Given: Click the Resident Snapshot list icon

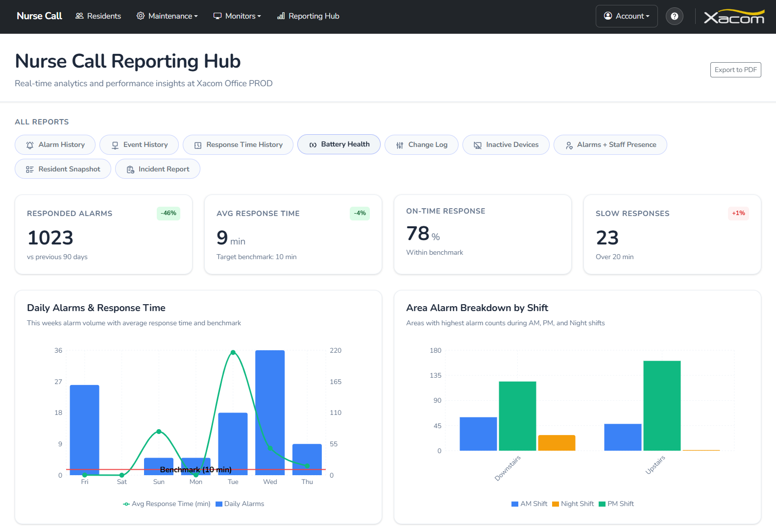Looking at the screenshot, I should [30, 169].
